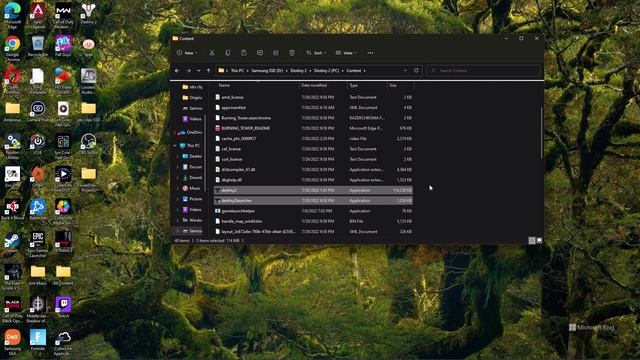
Task: Click the Rename toolbar icon
Action: [x=260, y=53]
